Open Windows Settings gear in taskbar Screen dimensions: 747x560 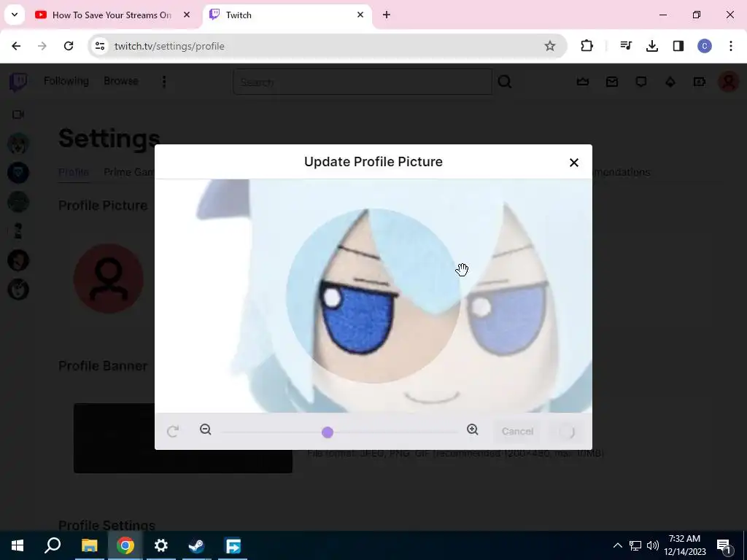[161, 545]
